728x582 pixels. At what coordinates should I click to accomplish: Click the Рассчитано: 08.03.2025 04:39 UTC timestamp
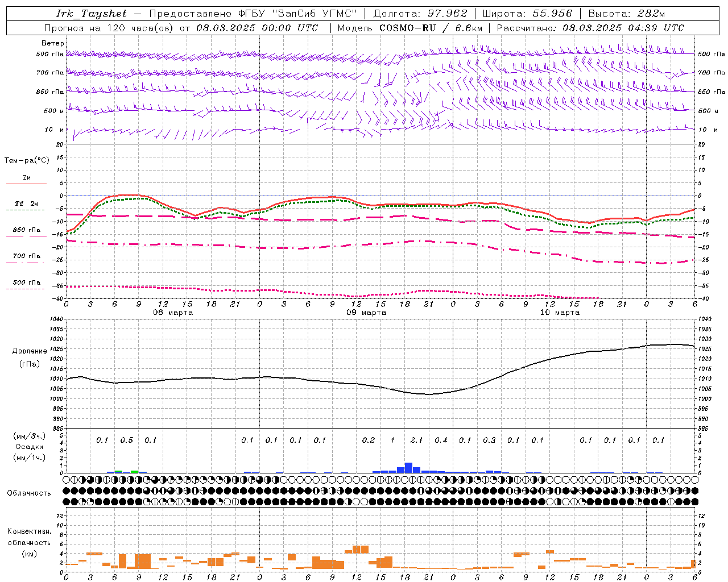tap(591, 28)
